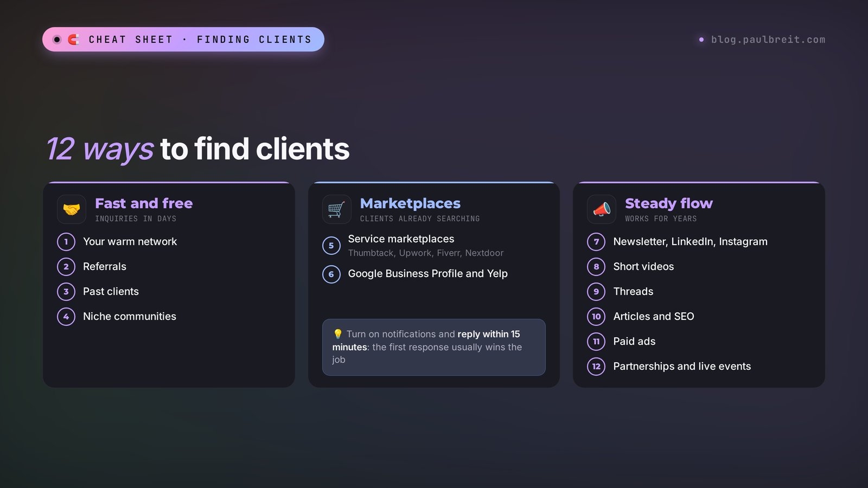Click the megaphone icon beside Steady flow
This screenshot has height=488, width=868.
(x=602, y=209)
